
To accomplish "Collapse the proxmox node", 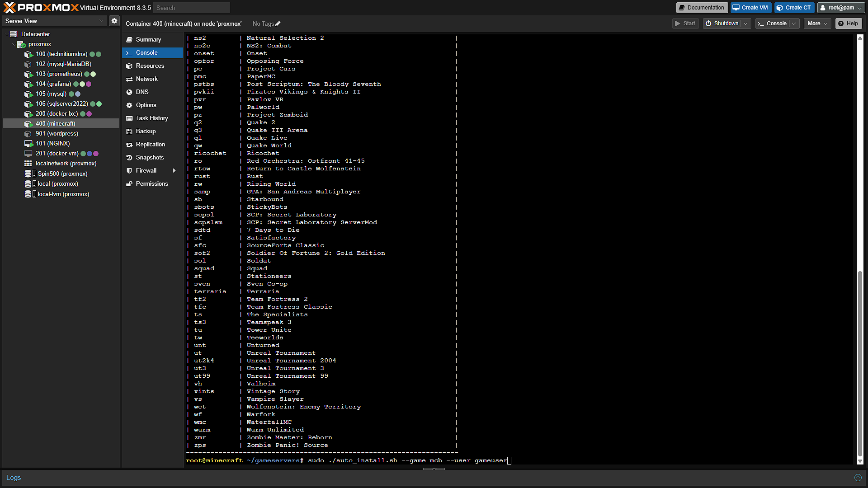I will 14,44.
